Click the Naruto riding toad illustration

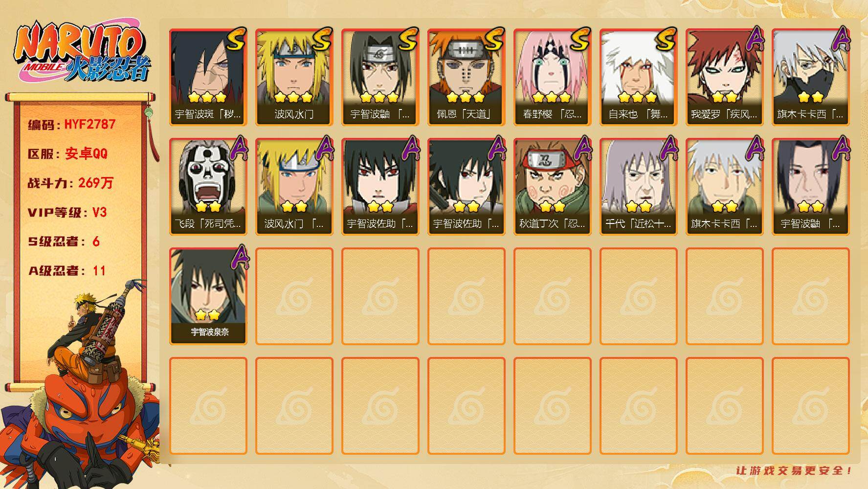pos(81,386)
